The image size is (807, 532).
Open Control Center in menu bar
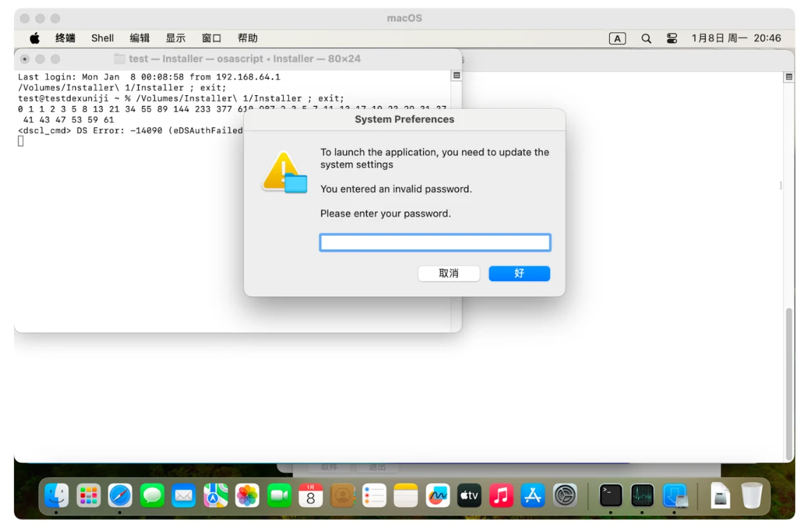coord(671,38)
